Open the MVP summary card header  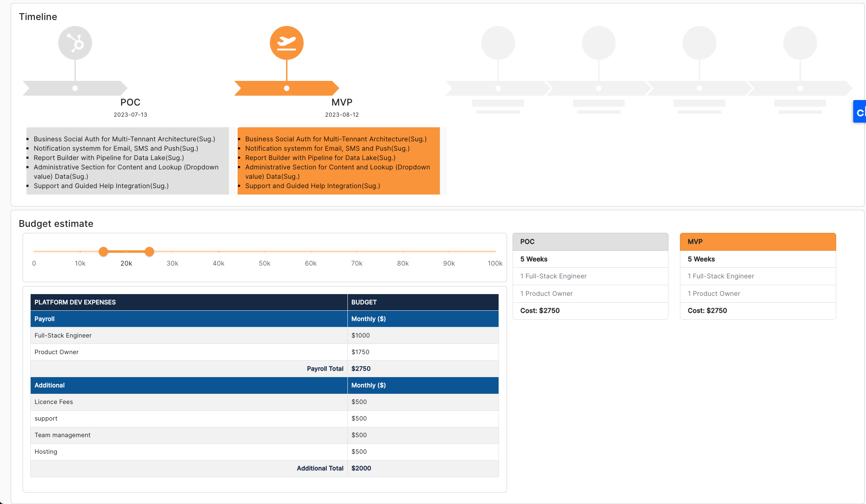pos(757,242)
